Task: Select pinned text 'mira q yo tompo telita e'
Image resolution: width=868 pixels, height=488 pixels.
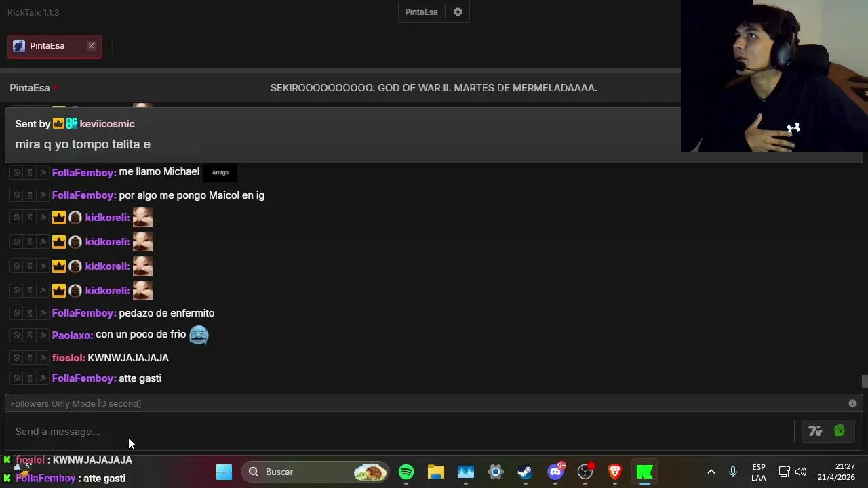Action: [x=83, y=144]
